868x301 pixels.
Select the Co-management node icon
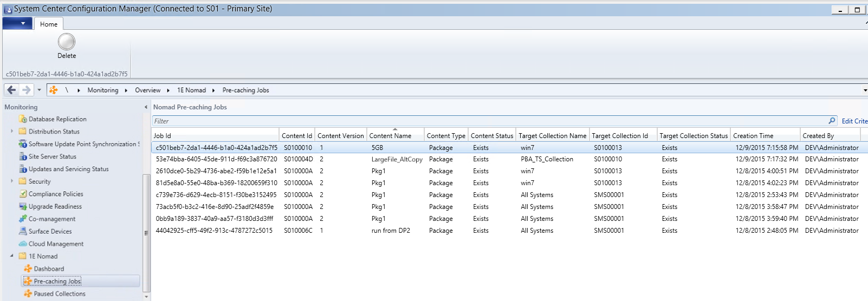[23, 219]
